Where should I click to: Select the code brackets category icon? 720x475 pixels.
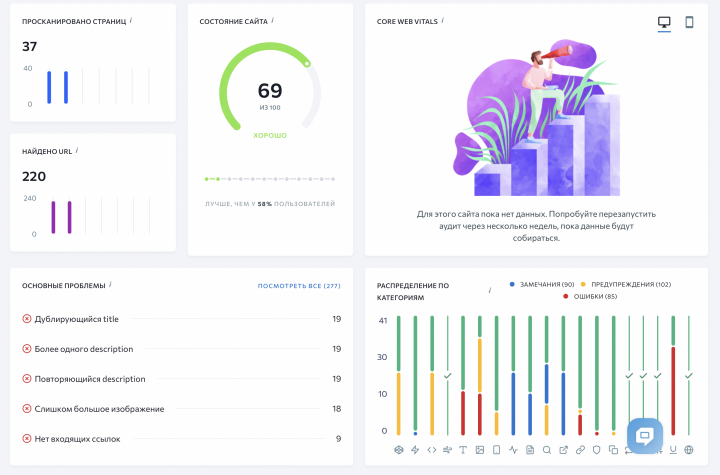pyautogui.click(x=432, y=450)
